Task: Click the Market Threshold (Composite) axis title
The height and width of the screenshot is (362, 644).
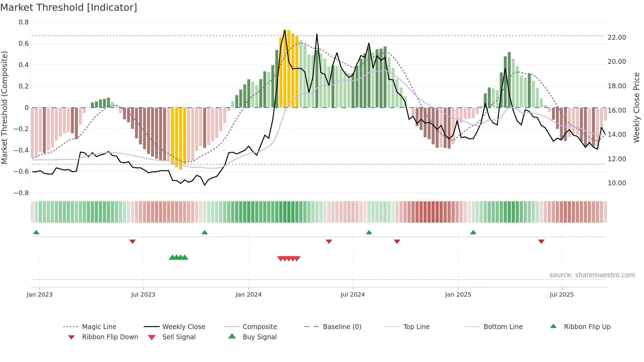Action: click(x=4, y=107)
